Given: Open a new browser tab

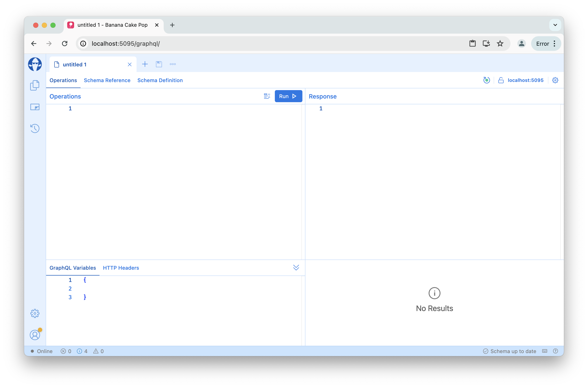Looking at the screenshot, I should (x=172, y=25).
